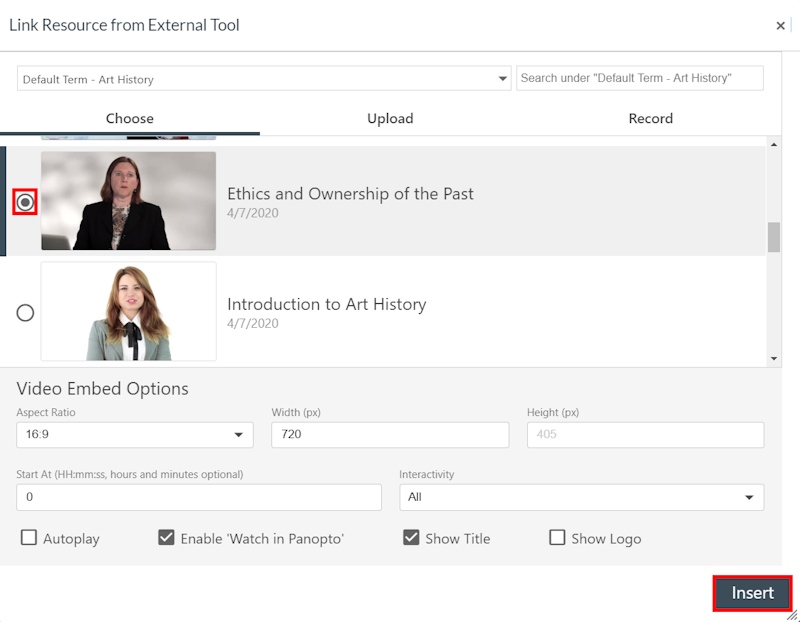Expand the Aspect Ratio dropdown
The image size is (800, 622).
[x=134, y=434]
